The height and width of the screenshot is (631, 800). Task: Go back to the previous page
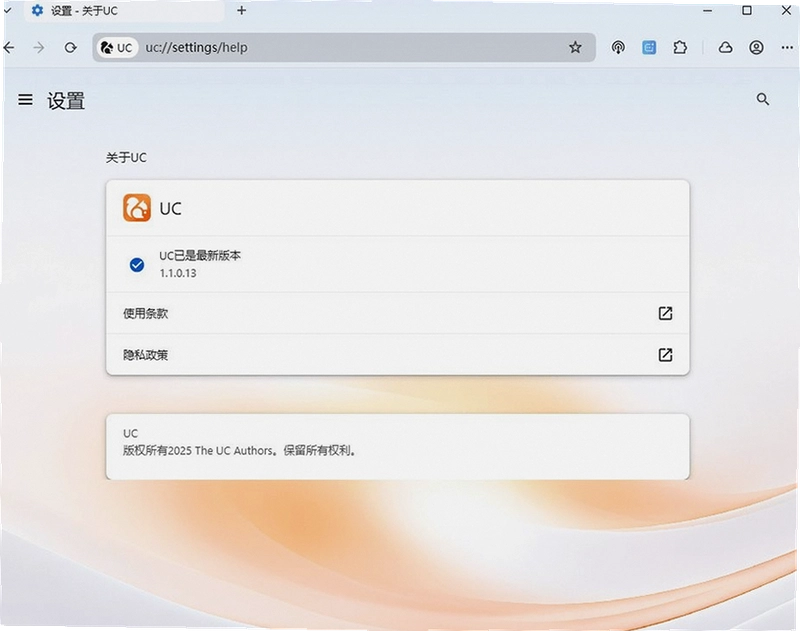pyautogui.click(x=9, y=48)
